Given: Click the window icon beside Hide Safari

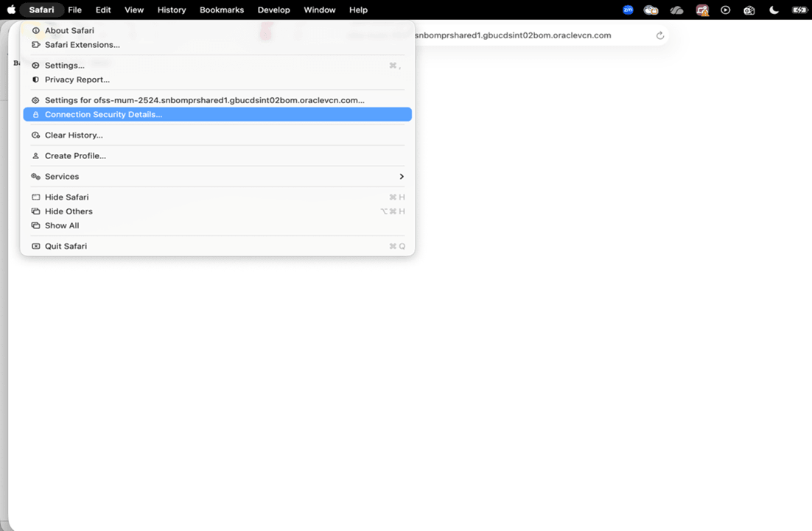Looking at the screenshot, I should [x=35, y=197].
